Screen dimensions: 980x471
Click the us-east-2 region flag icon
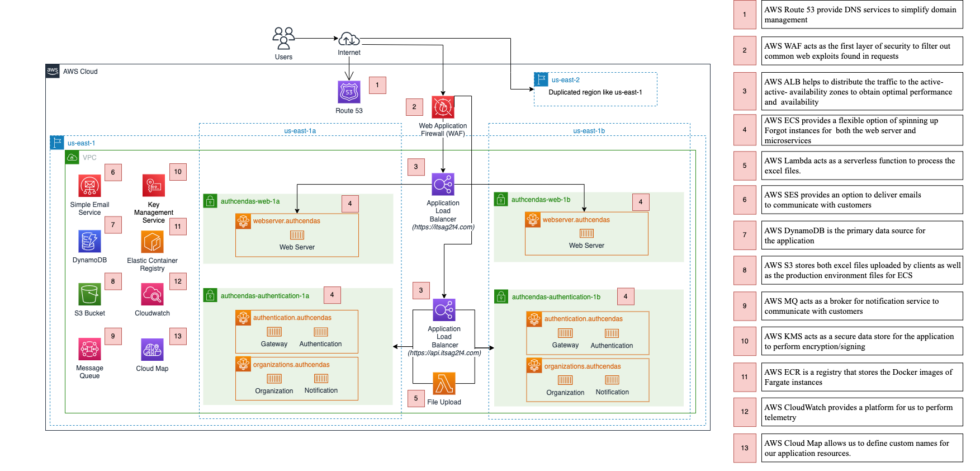pos(541,79)
